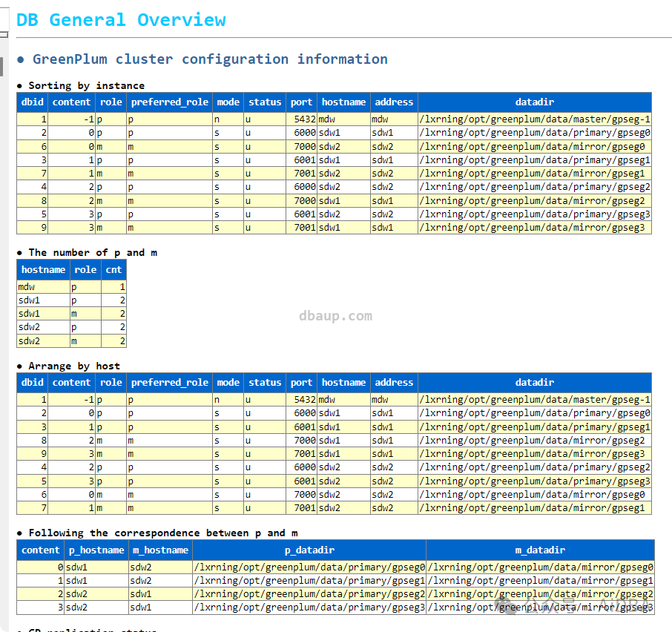Viewport: 672px width, 632px height.
Task: Click the 'Sorting by instance' subheading
Action: (87, 86)
